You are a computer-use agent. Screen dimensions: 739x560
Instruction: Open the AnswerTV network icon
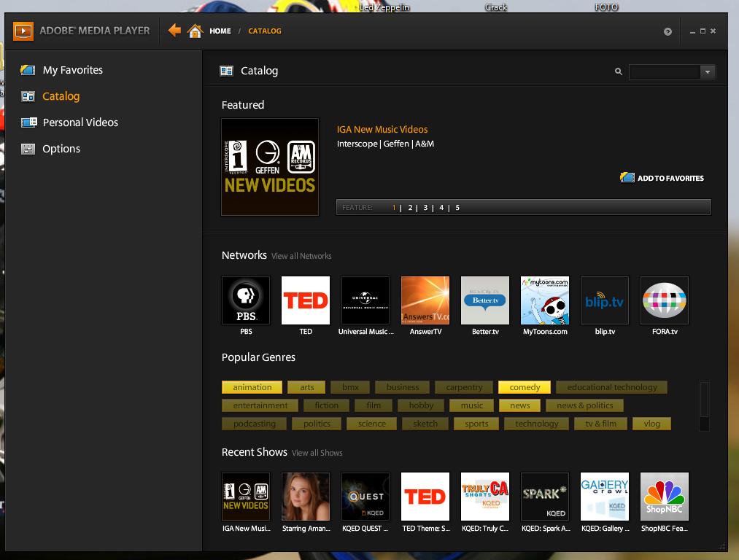[x=425, y=300]
